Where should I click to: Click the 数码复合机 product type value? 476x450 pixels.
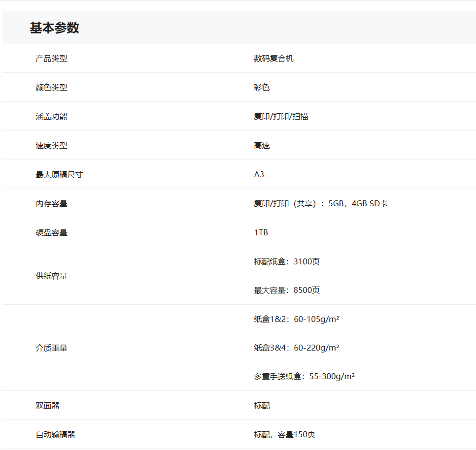click(x=273, y=59)
